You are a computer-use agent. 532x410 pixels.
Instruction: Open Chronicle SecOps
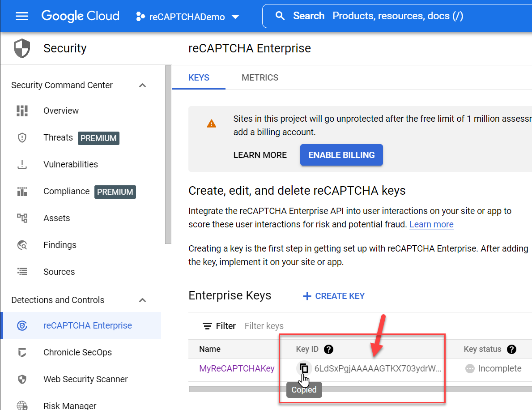pyautogui.click(x=77, y=352)
